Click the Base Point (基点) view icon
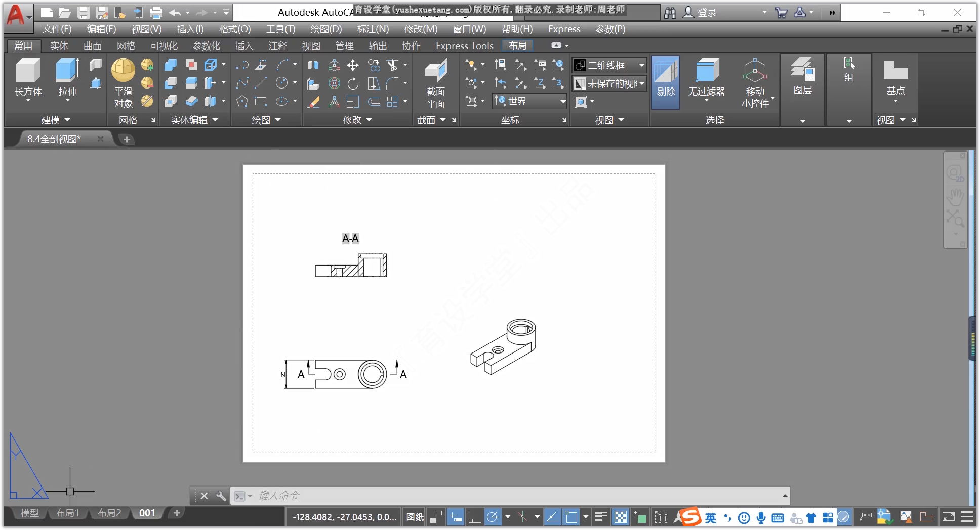 (x=895, y=70)
